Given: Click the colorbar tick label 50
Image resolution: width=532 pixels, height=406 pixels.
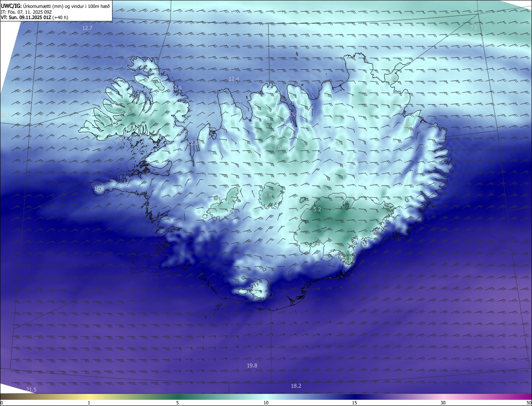Looking at the screenshot, I should (529, 403).
